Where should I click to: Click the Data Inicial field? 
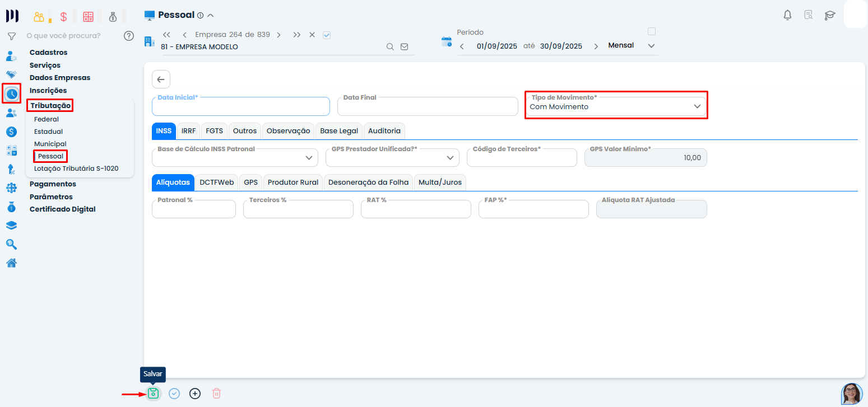click(241, 106)
